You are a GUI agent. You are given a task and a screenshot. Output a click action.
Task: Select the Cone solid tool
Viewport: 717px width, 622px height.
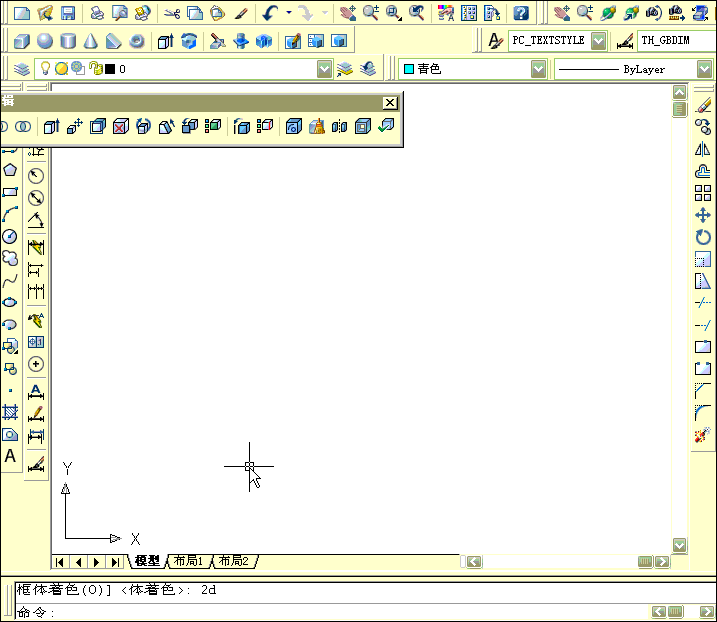tap(91, 41)
